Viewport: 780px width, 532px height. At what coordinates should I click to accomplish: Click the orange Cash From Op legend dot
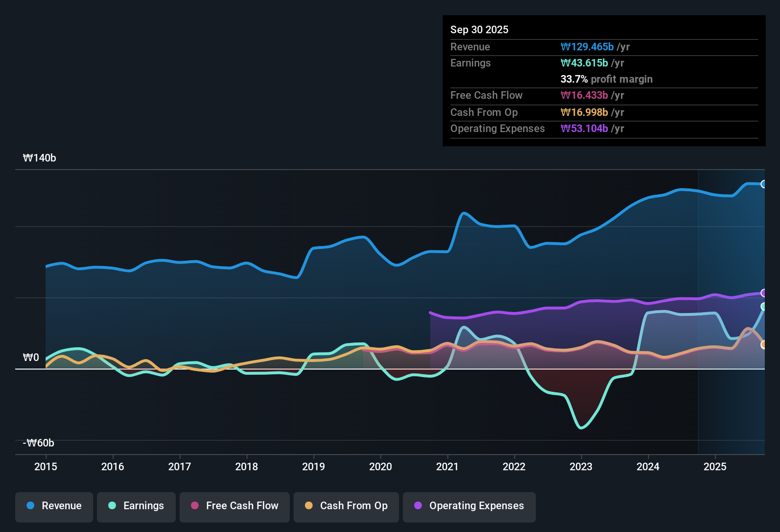tap(308, 506)
